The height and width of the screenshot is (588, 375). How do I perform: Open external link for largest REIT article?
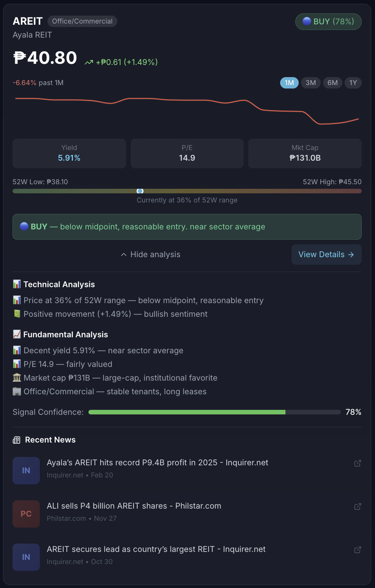pyautogui.click(x=358, y=550)
